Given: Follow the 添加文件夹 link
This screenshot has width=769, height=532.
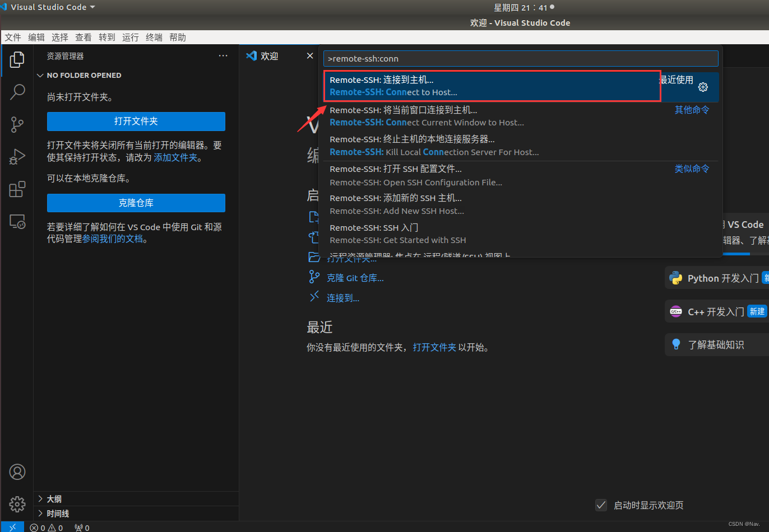Looking at the screenshot, I should (175, 158).
